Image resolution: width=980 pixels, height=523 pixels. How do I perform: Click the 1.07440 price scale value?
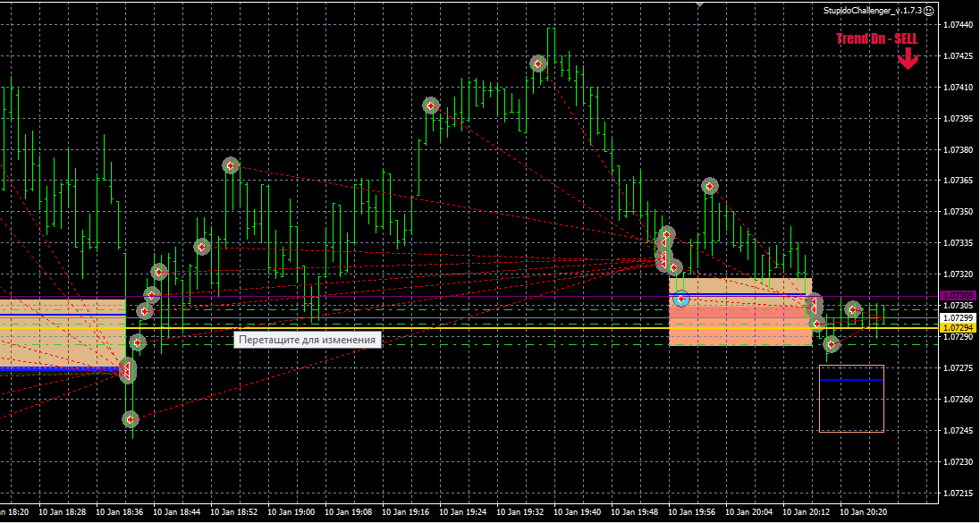959,25
